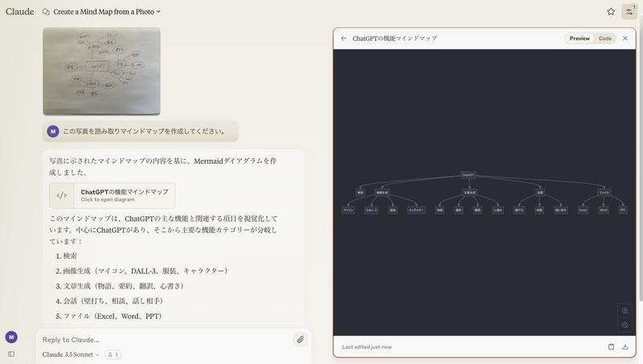This screenshot has height=364, width=643.
Task: Click 'Click to open diagram' subtitle
Action: [x=108, y=199]
